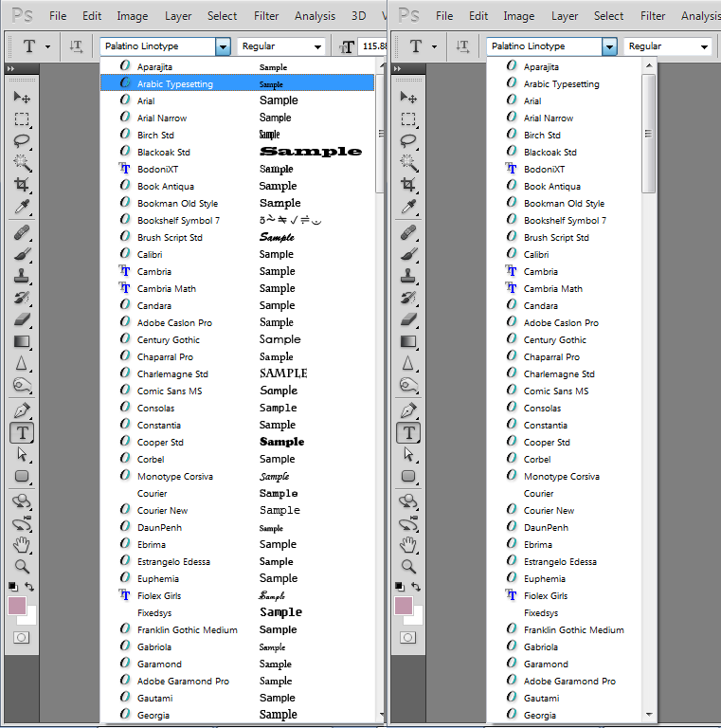
Task: Expand the toolbox panel in left window
Action: click(x=11, y=68)
